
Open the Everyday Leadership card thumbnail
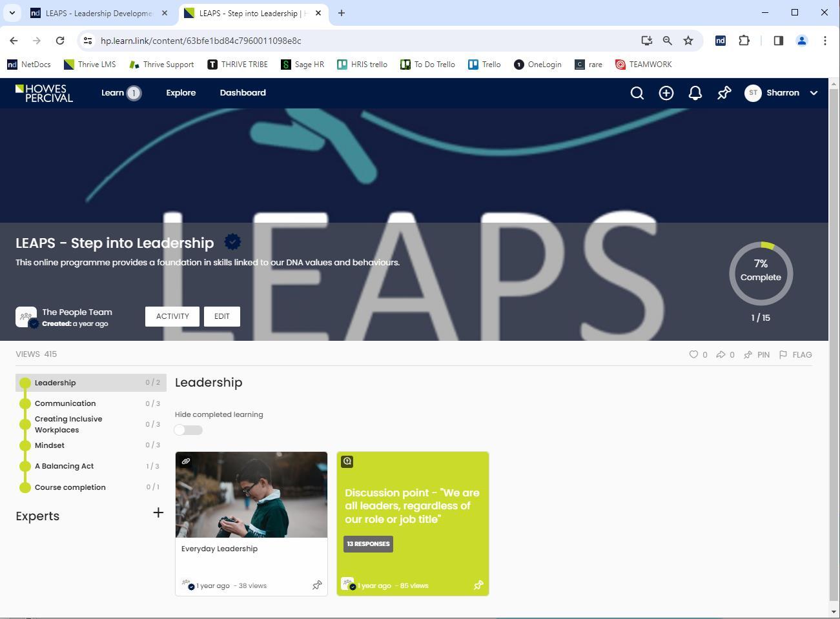coord(251,494)
